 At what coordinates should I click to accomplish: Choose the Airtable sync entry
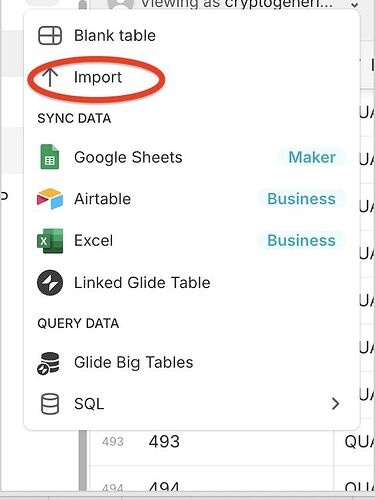(192, 199)
